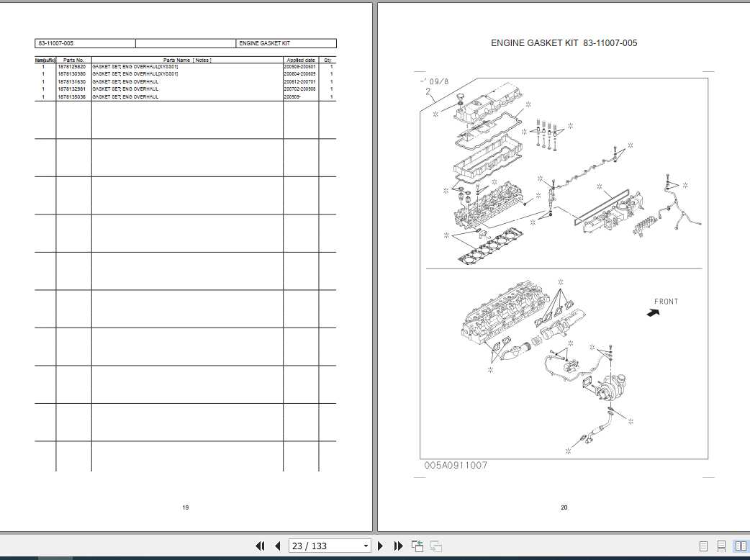The image size is (750, 560).
Task: Click the ENGINE GASKET KIT 83-11007-005 diagram title
Action: coord(564,43)
